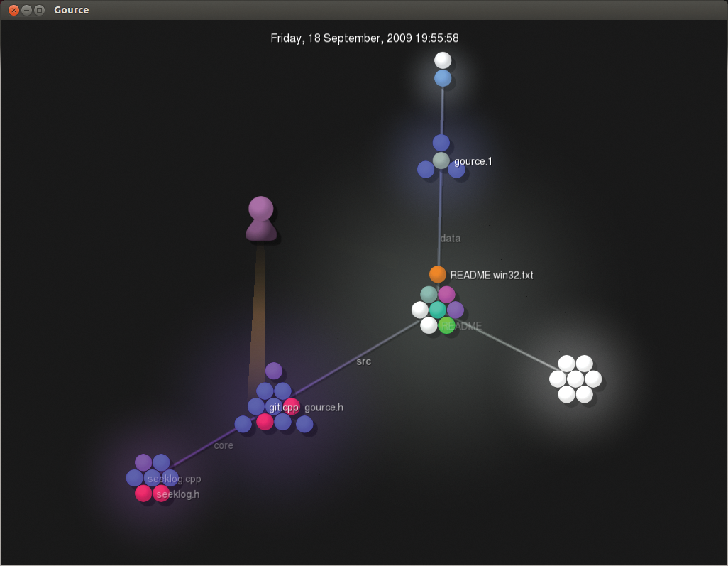Click the 'seeklog.cpp' file label
Screen dimensions: 728x566
point(174,479)
